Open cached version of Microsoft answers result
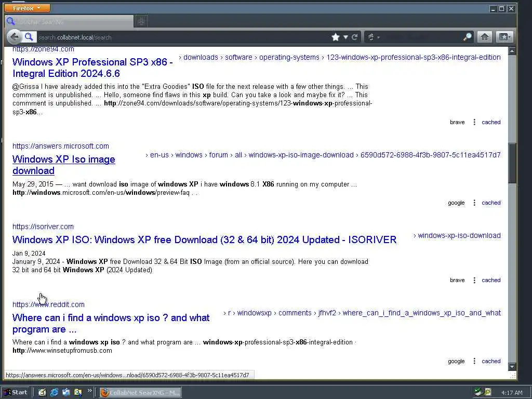The image size is (532, 399). [x=491, y=203]
